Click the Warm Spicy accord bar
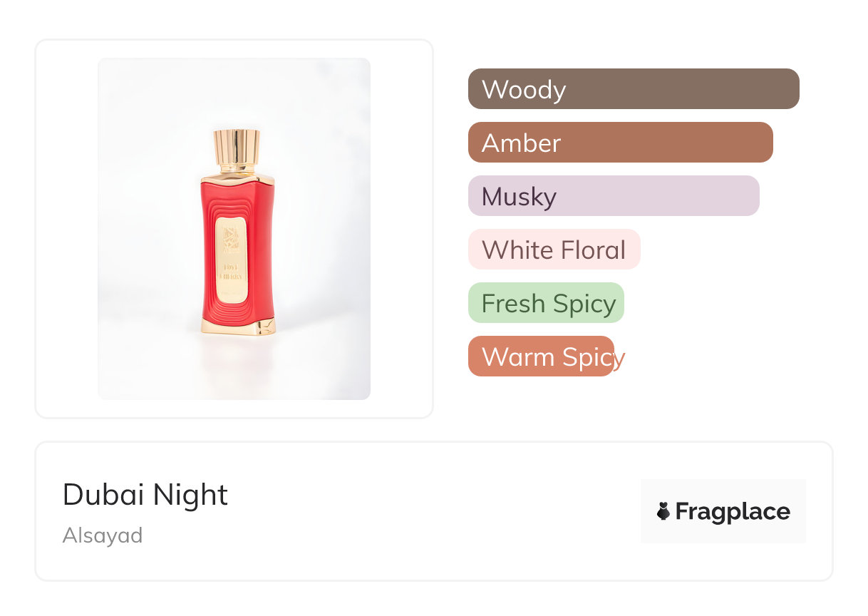This screenshot has width=868, height=616. (541, 356)
